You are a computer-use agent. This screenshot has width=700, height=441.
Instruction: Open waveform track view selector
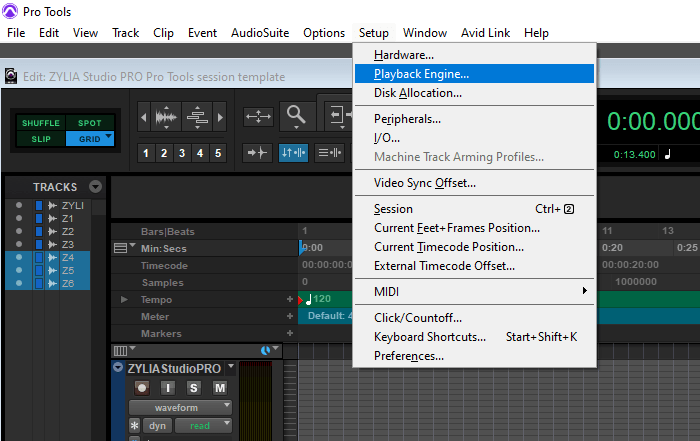[180, 408]
